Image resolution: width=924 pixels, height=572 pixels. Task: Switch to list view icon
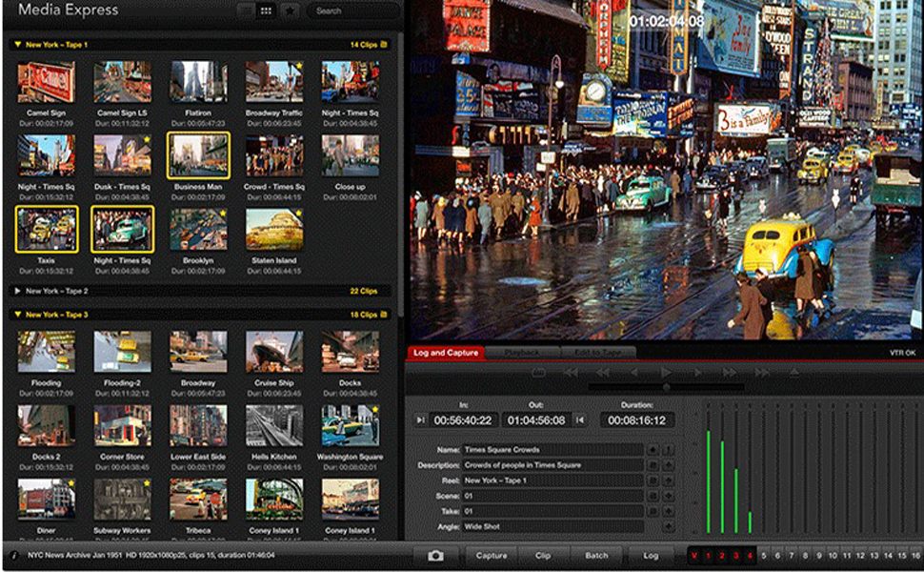(245, 11)
